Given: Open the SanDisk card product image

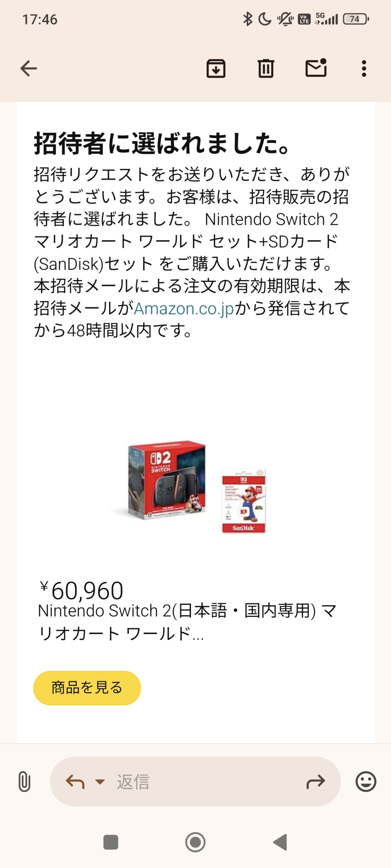Looking at the screenshot, I should point(244,501).
